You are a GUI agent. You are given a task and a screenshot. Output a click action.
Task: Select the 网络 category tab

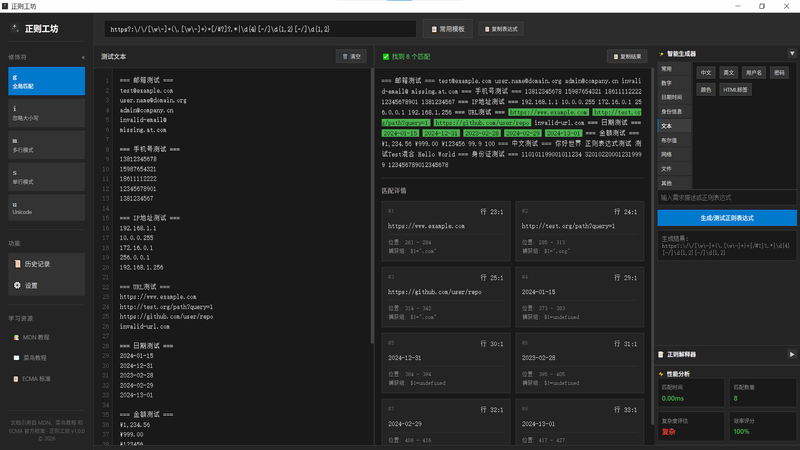(x=674, y=154)
